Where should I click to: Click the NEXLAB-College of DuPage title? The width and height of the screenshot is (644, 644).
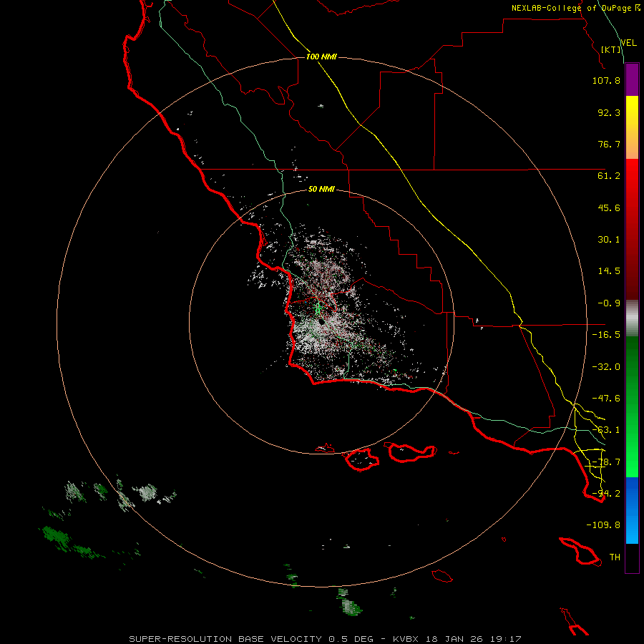coord(576,8)
